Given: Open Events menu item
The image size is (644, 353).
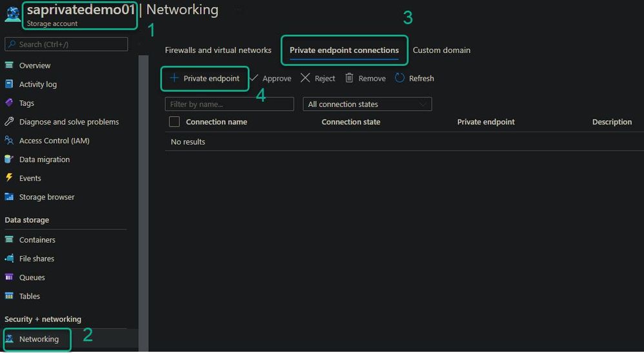Looking at the screenshot, I should click(30, 178).
